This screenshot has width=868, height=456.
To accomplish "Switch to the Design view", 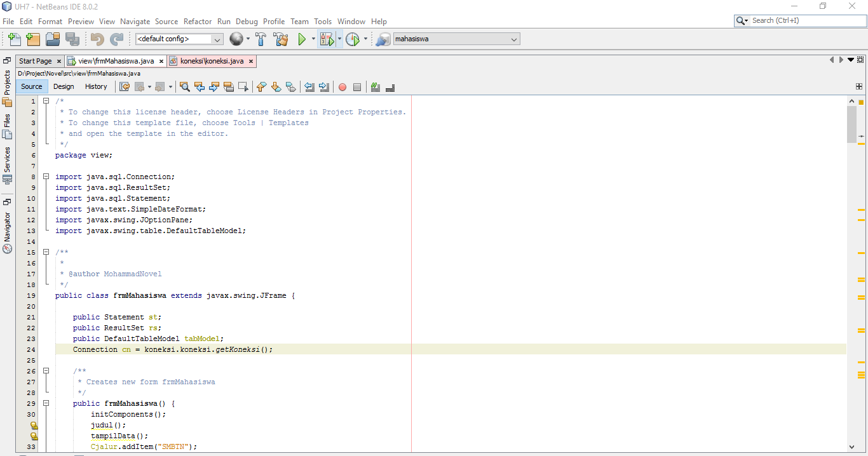I will tap(64, 86).
